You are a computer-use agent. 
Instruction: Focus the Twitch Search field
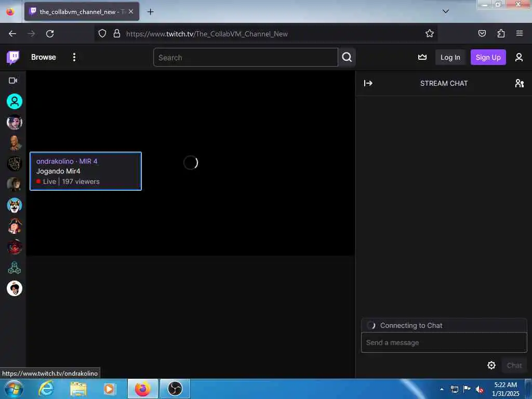pyautogui.click(x=246, y=57)
